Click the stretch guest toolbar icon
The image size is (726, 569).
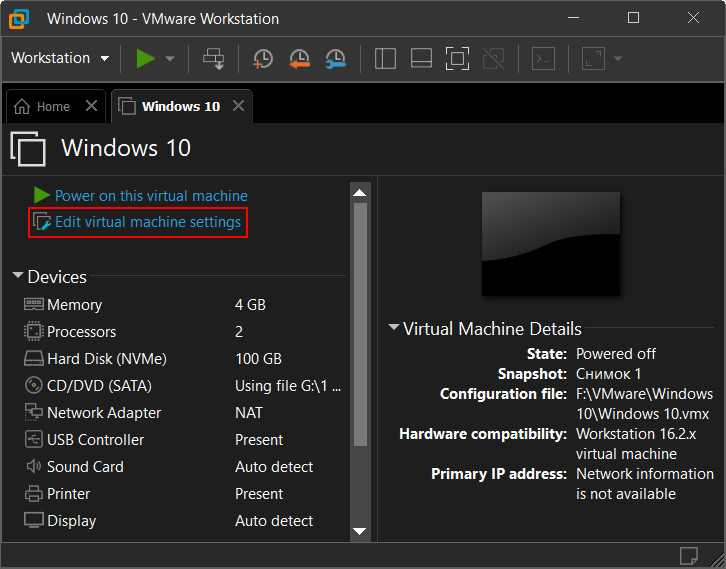593,59
